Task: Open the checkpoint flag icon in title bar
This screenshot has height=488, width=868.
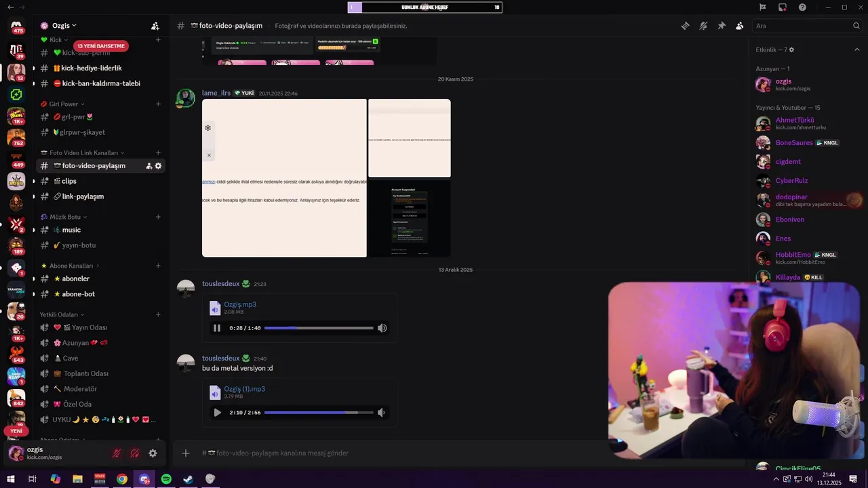Action: [763, 7]
